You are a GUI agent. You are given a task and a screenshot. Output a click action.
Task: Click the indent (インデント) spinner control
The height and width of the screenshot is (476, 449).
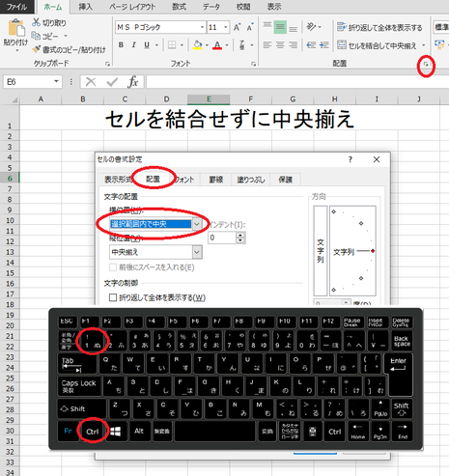coord(240,238)
